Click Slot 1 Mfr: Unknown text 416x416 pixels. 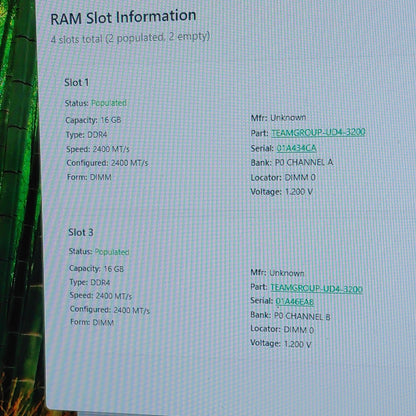[x=278, y=118]
